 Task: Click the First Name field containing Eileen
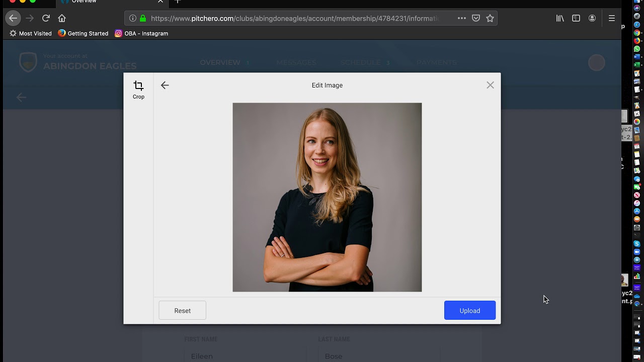(245, 355)
